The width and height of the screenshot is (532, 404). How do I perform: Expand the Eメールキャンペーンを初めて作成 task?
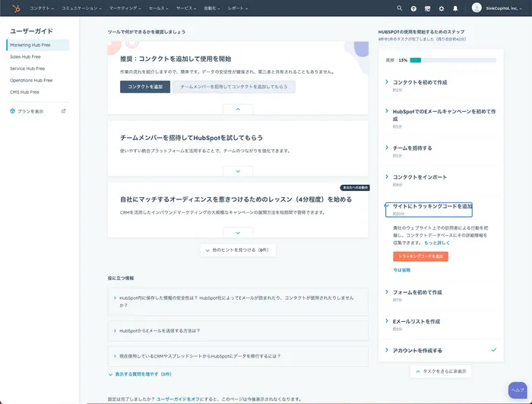tap(444, 115)
